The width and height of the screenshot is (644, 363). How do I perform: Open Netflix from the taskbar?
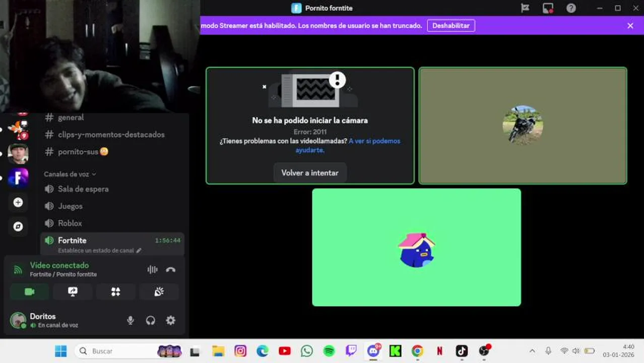(439, 351)
